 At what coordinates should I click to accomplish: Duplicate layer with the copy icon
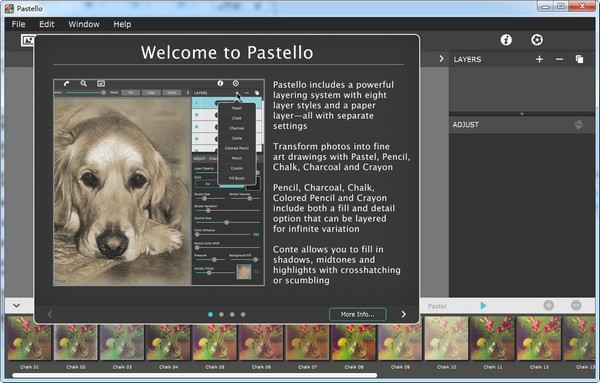579,59
